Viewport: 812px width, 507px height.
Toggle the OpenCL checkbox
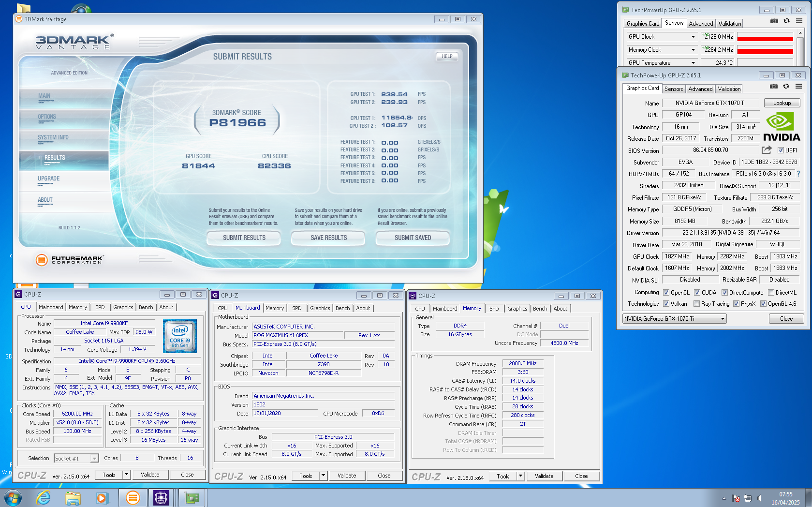coord(666,293)
